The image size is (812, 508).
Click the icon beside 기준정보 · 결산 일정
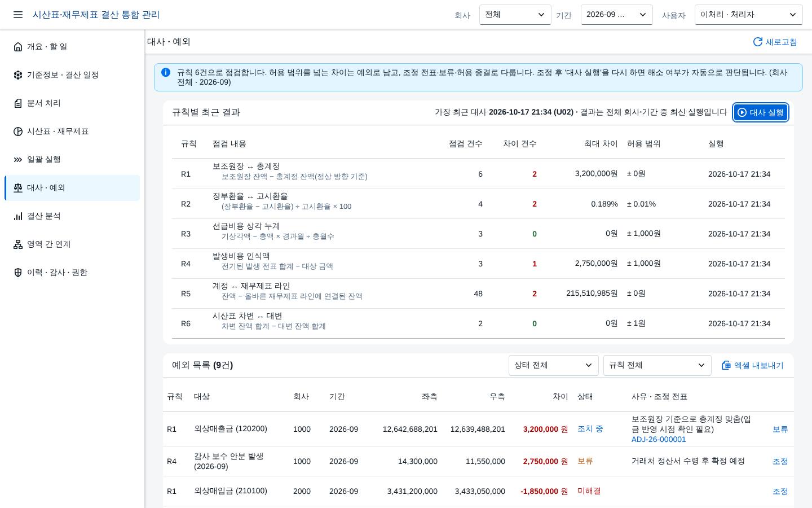[x=18, y=75]
